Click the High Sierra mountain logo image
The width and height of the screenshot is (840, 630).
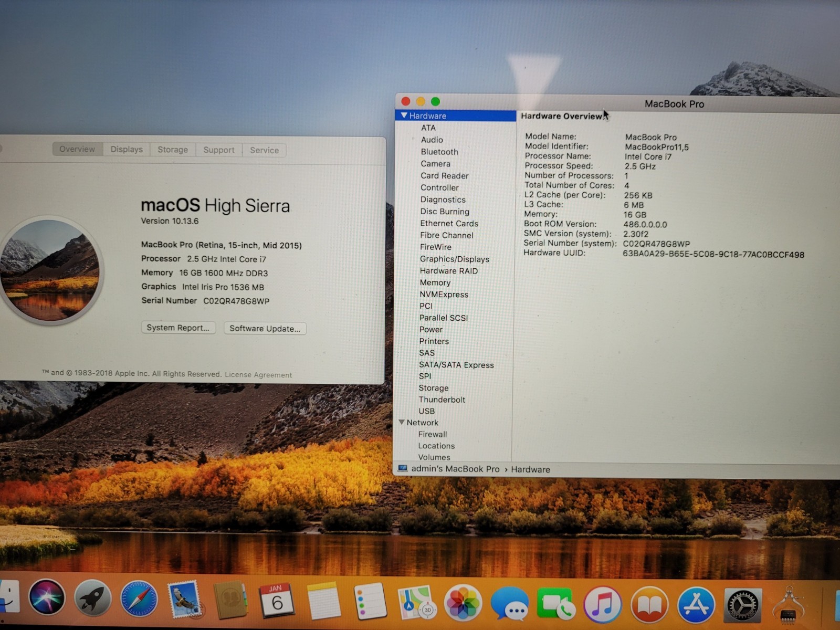(51, 270)
